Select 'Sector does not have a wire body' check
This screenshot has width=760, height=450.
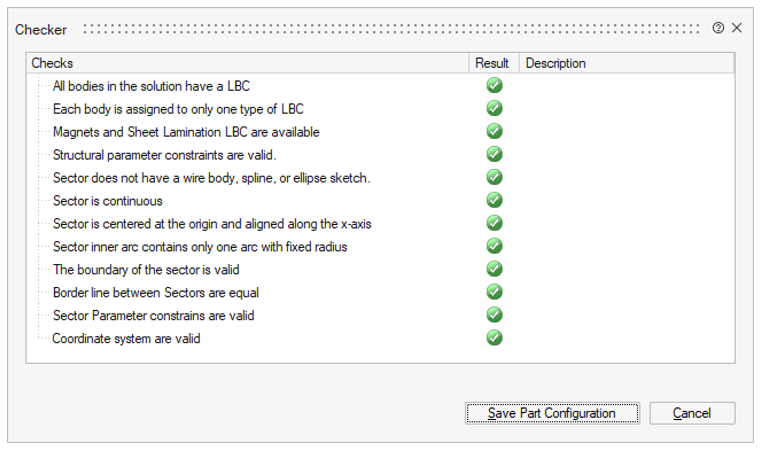[x=211, y=178]
